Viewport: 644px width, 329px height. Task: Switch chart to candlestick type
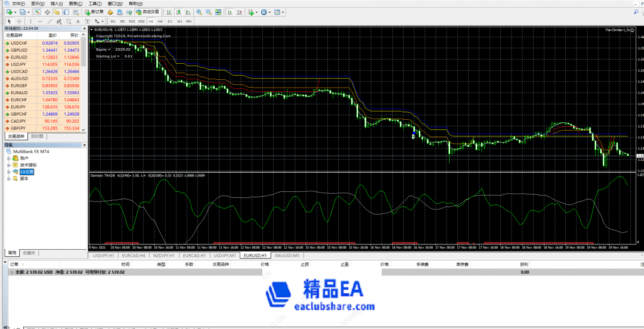click(179, 13)
